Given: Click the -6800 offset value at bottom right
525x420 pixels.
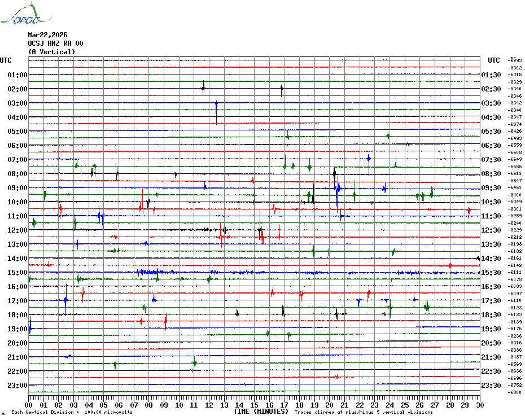Looking at the screenshot, I should point(515,392).
